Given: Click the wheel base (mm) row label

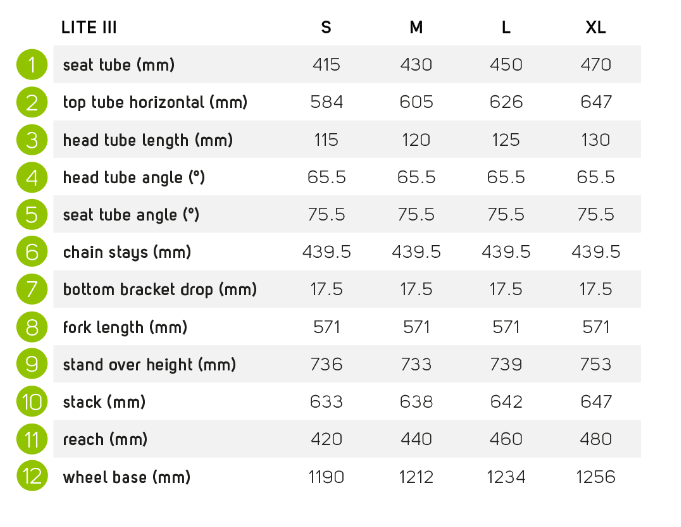Looking at the screenshot, I should pyautogui.click(x=126, y=477).
